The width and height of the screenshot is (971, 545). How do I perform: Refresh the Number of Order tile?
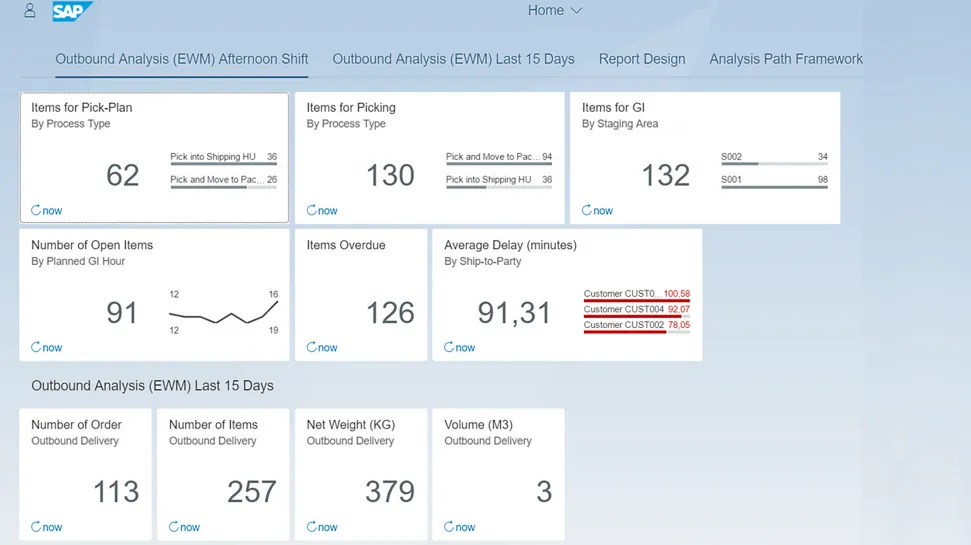[46, 527]
